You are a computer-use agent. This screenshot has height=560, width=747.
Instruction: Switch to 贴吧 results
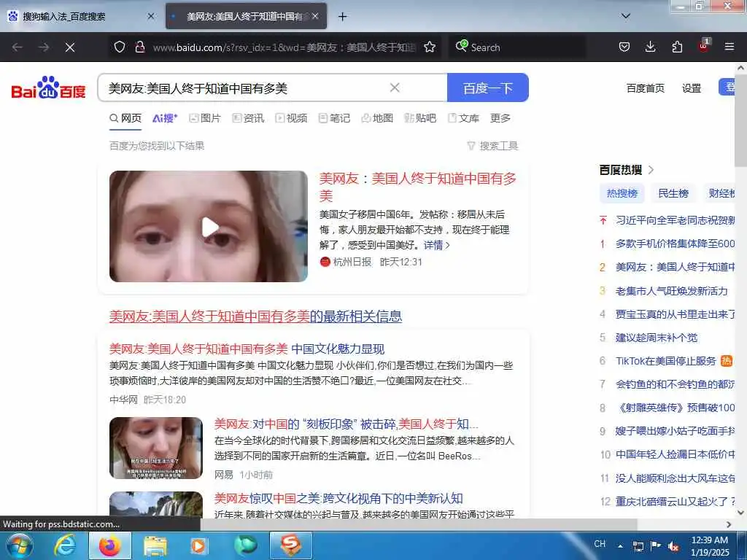click(x=420, y=118)
